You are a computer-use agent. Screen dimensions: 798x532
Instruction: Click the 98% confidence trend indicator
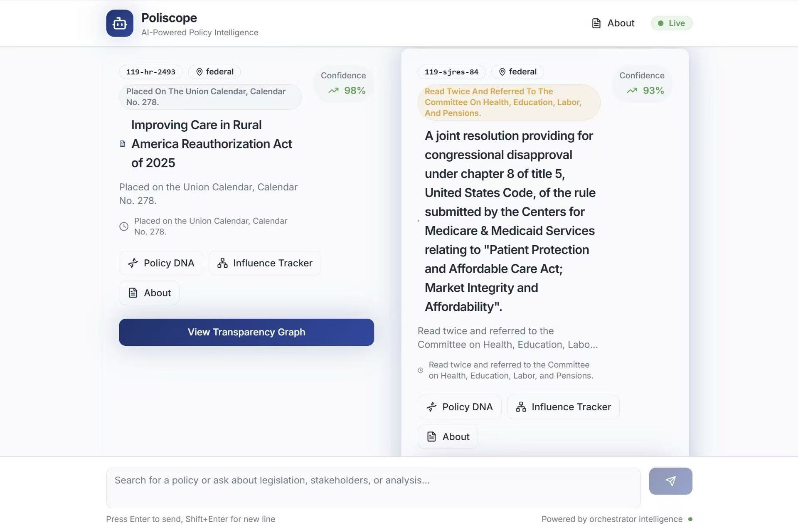click(347, 91)
